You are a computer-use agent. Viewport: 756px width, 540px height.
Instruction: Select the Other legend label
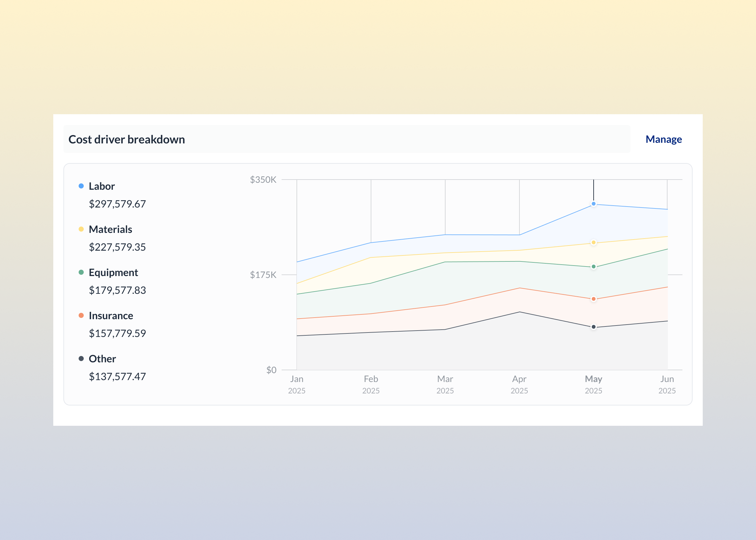point(102,359)
